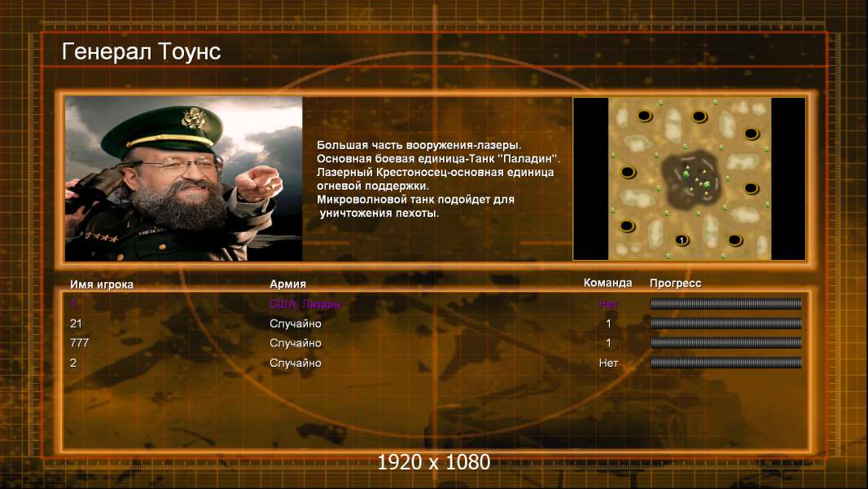Click player name "777"
The height and width of the screenshot is (489, 868).
point(79,343)
